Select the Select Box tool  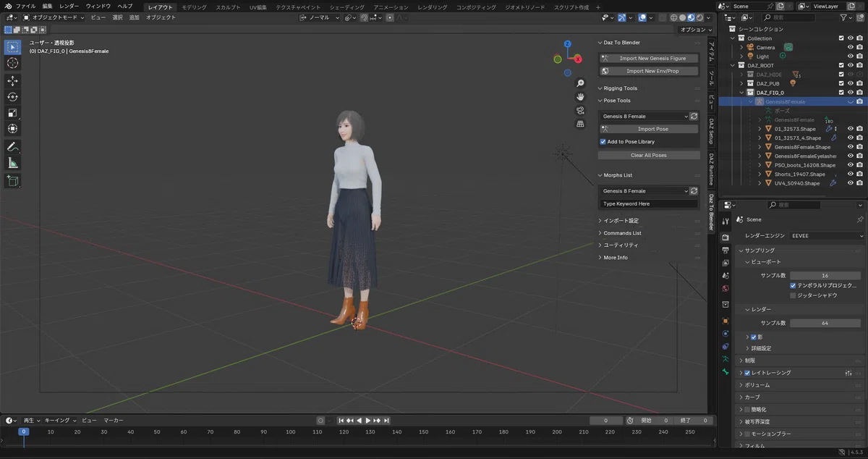pyautogui.click(x=12, y=47)
